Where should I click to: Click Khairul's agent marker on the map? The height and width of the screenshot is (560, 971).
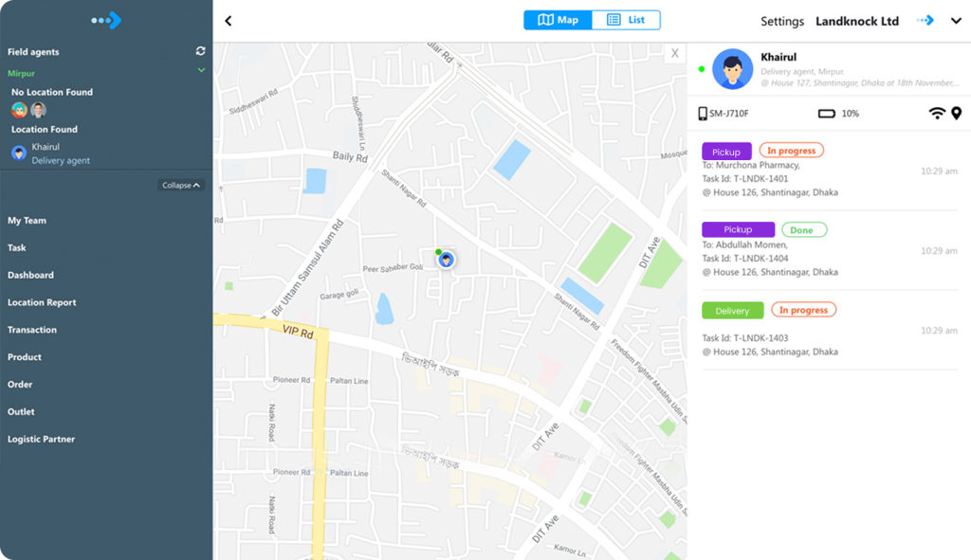point(446,260)
